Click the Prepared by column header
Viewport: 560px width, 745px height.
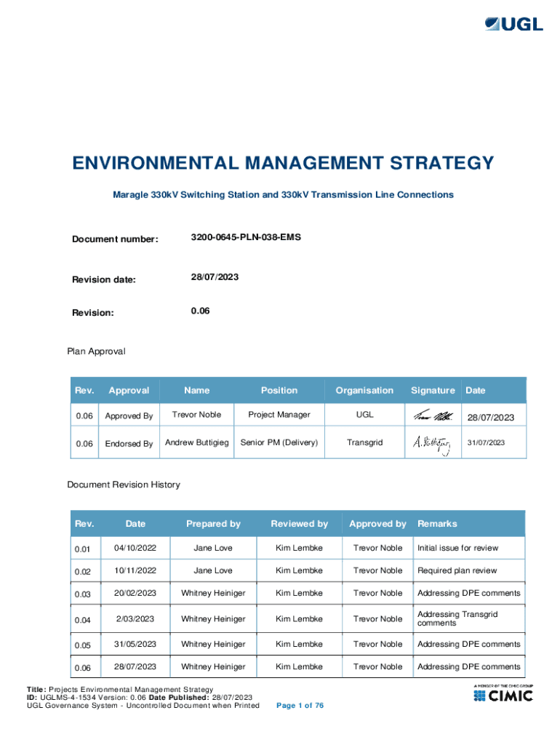pos(213,524)
